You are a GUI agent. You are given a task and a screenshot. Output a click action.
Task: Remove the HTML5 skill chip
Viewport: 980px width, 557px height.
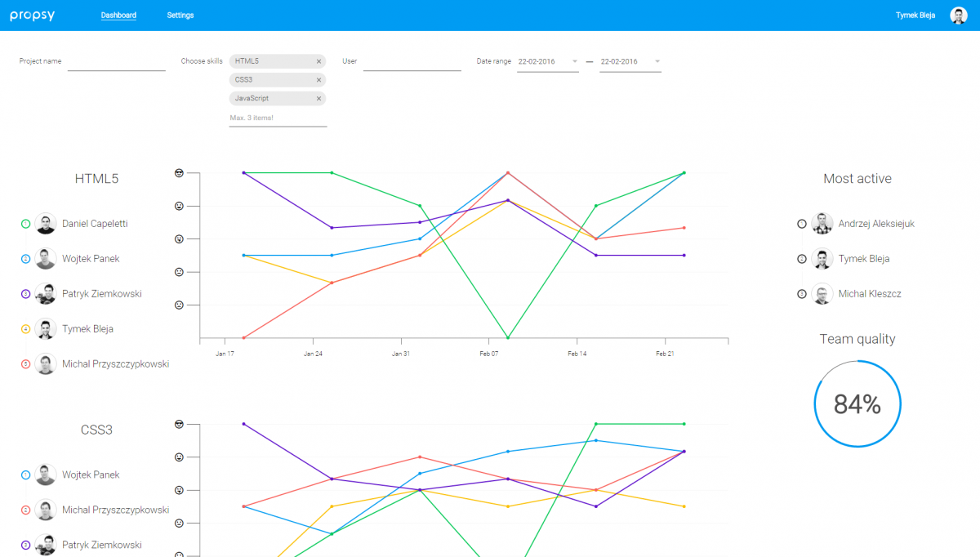click(x=318, y=61)
